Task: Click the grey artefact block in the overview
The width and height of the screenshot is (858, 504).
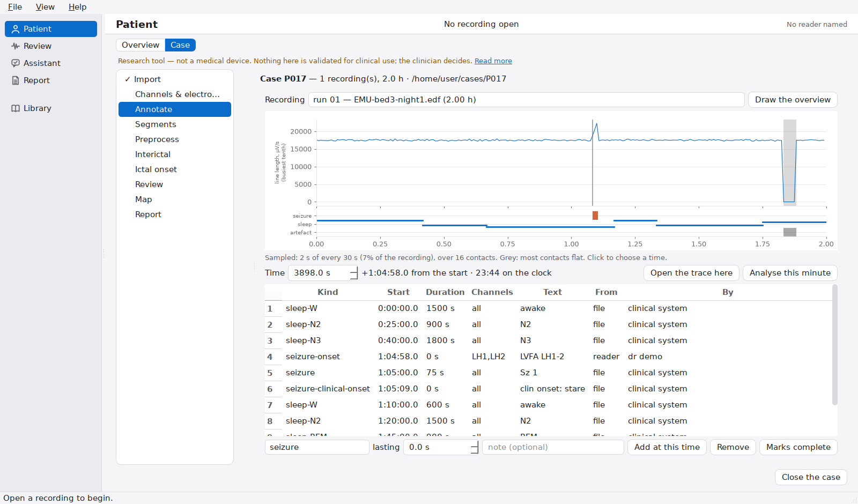Action: (x=790, y=232)
